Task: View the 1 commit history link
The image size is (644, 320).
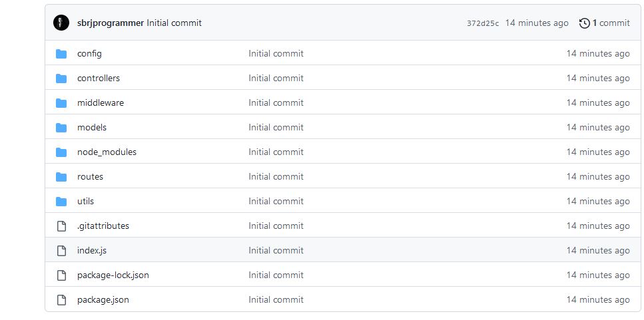Action: point(610,23)
